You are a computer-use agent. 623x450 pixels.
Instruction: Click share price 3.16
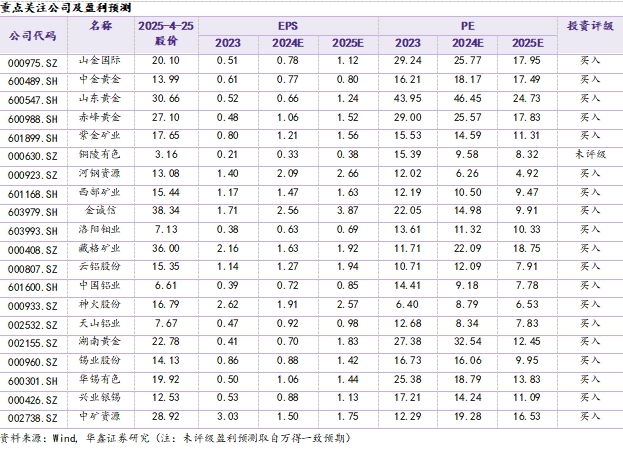pyautogui.click(x=166, y=154)
